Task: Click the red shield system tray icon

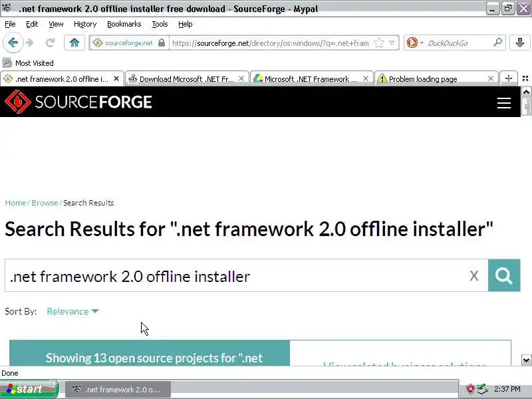Action: click(470, 389)
